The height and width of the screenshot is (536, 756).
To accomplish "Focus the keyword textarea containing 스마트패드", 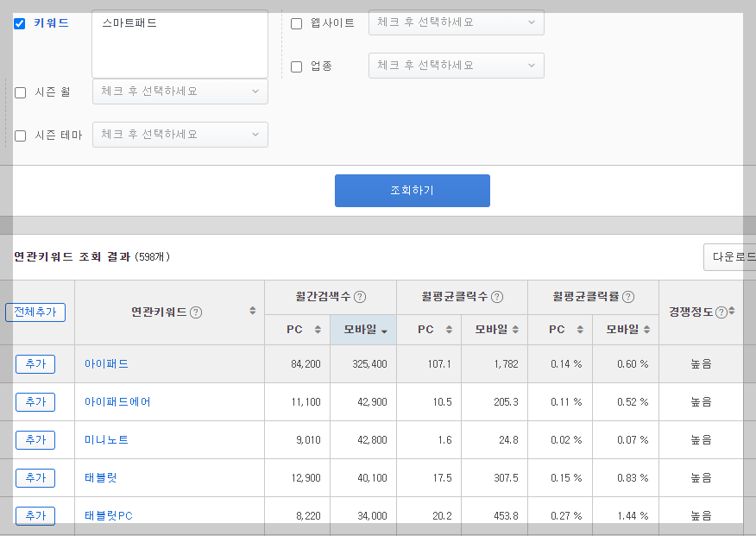I will [x=180, y=44].
